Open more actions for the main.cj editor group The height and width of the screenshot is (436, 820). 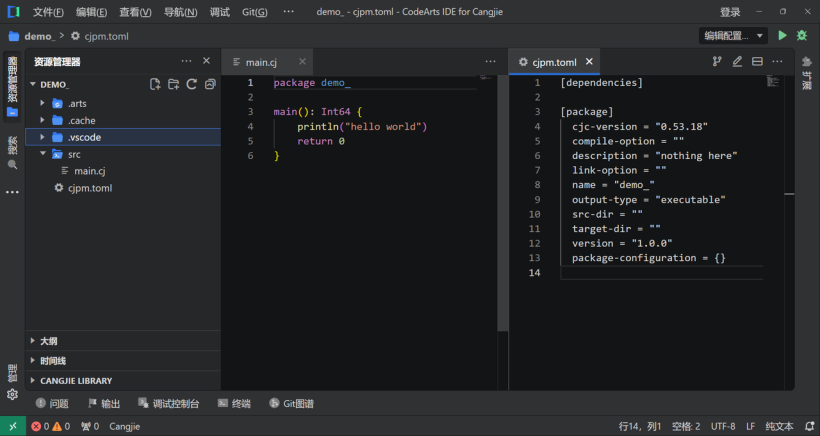pyautogui.click(x=490, y=62)
